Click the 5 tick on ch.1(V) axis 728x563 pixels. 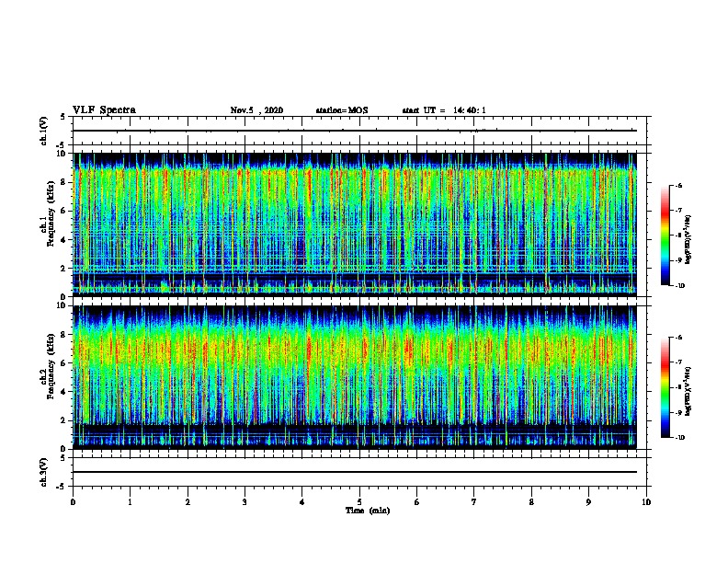(63, 117)
